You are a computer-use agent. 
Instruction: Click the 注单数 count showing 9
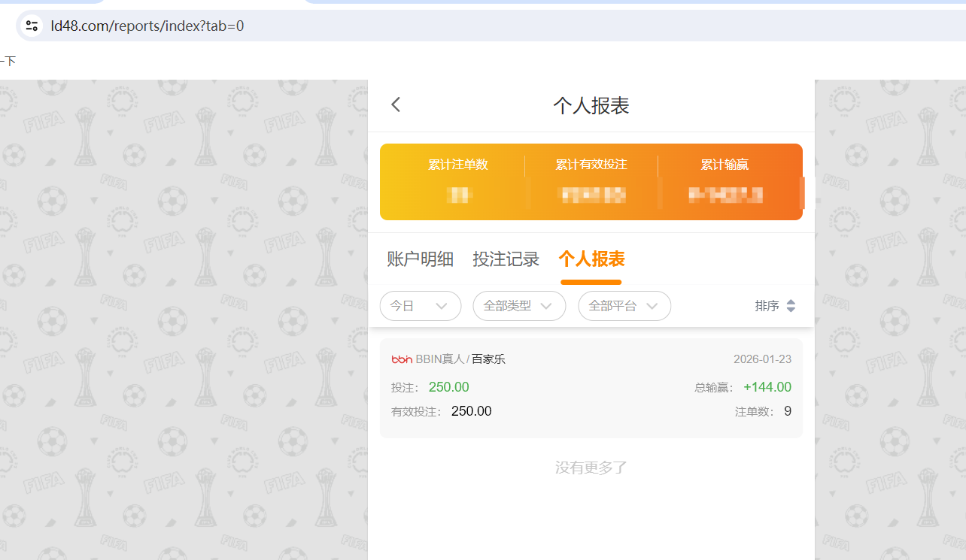click(786, 410)
